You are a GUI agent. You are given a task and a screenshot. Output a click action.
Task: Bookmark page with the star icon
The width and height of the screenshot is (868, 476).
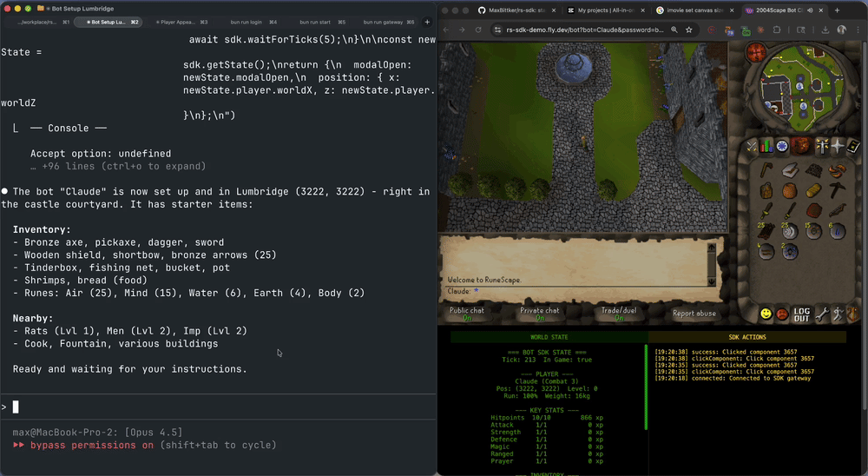click(x=688, y=30)
